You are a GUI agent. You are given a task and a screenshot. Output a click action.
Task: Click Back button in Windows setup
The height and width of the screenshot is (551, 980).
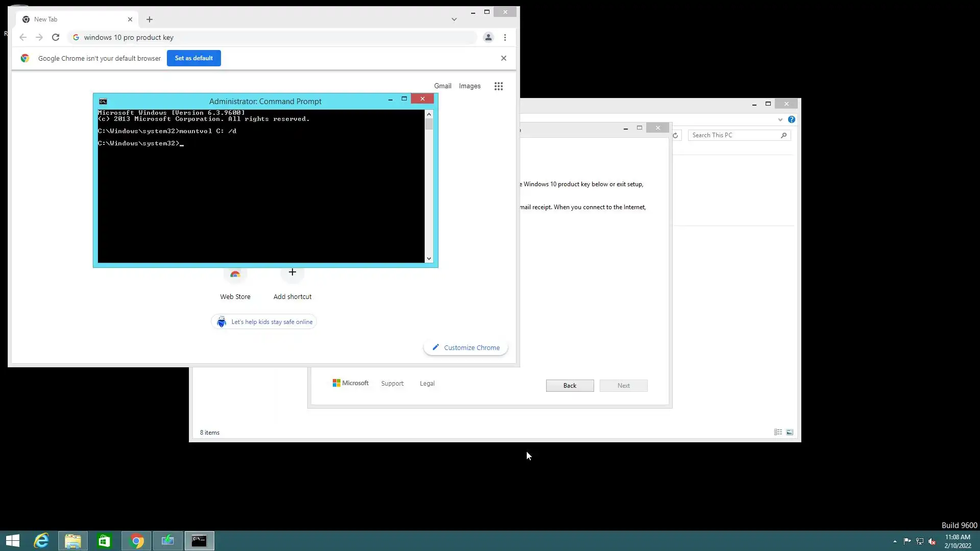tap(570, 386)
